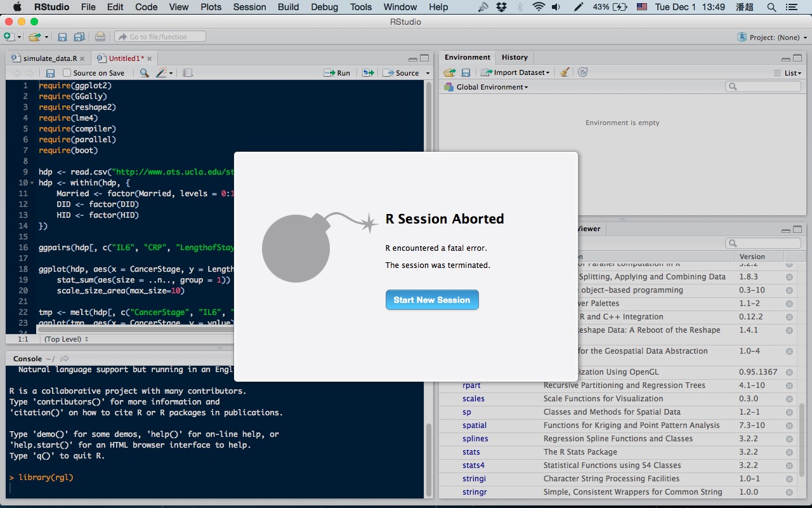Open the Project: (None) menu
The image size is (812, 508).
(773, 37)
